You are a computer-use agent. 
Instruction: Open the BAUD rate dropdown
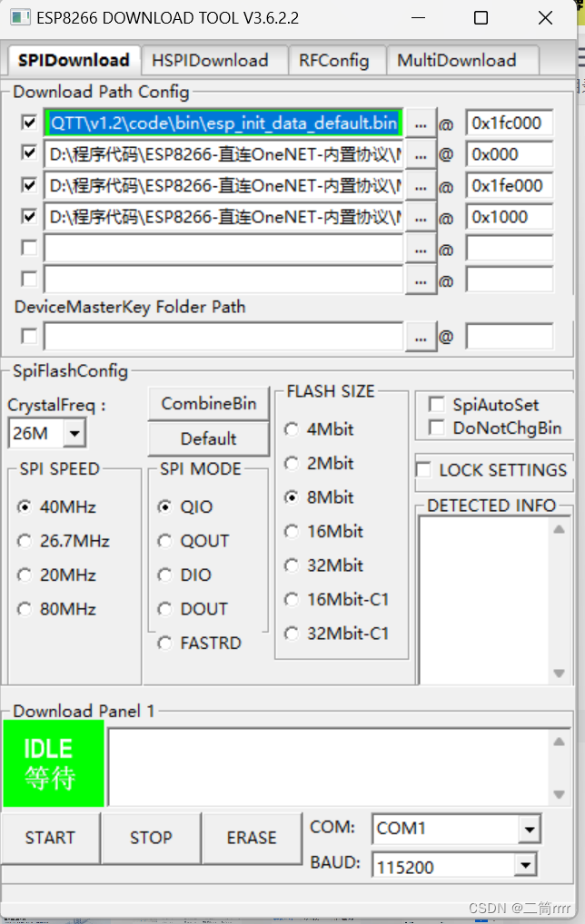click(524, 866)
